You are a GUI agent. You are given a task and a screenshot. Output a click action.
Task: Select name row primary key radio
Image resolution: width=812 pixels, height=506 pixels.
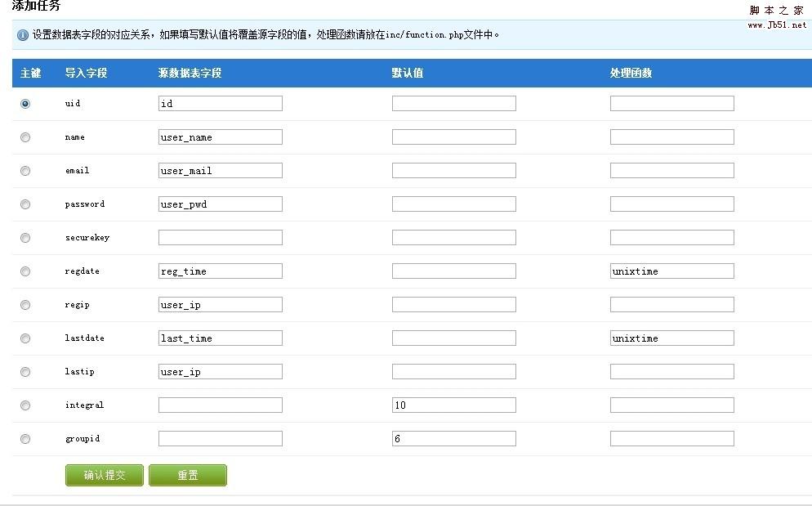[25, 137]
